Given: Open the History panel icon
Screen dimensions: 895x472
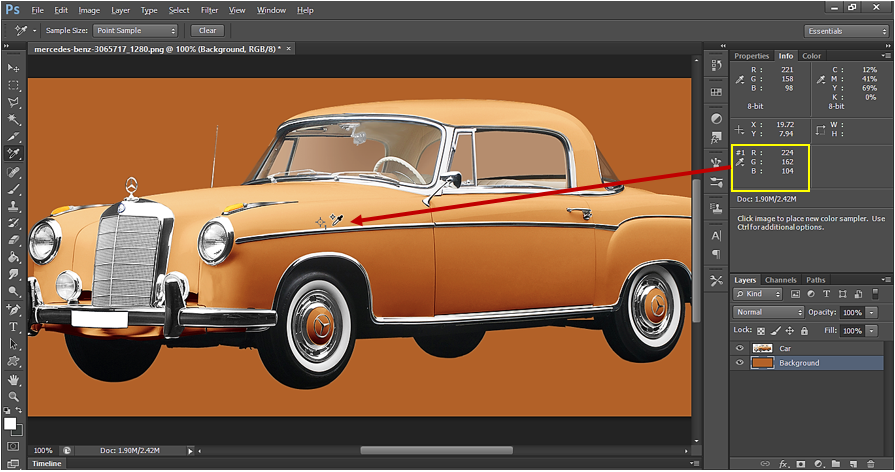Looking at the screenshot, I should tap(716, 65).
